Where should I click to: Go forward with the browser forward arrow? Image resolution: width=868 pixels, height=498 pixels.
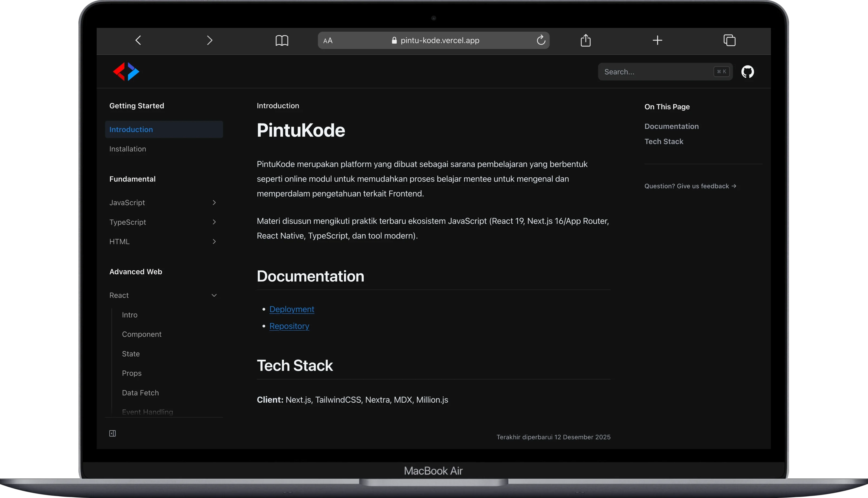pyautogui.click(x=210, y=40)
